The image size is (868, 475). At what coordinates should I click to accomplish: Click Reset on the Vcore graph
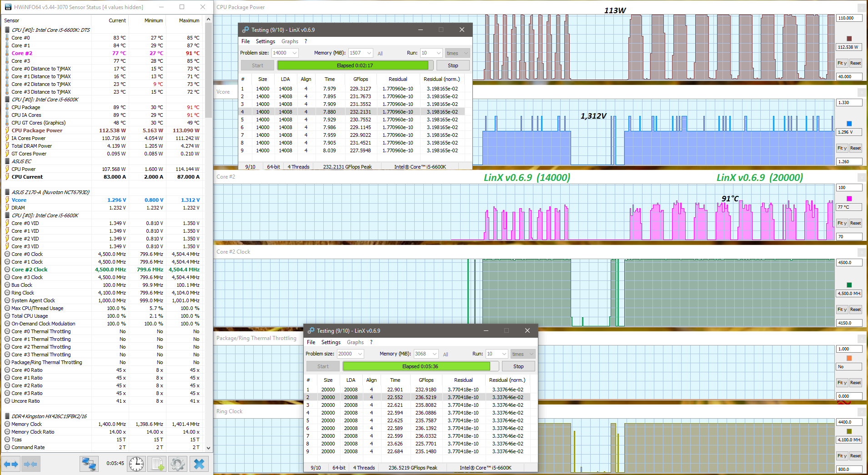click(855, 148)
